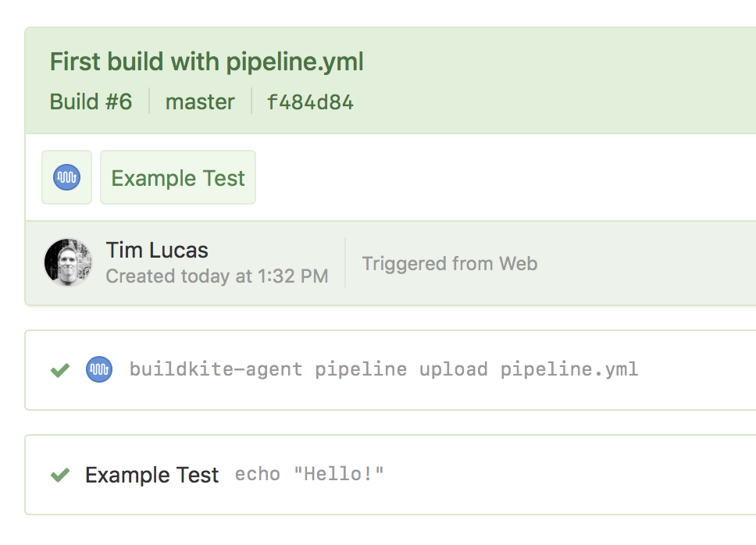
Task: Open the Example Test step
Action: click(x=177, y=177)
